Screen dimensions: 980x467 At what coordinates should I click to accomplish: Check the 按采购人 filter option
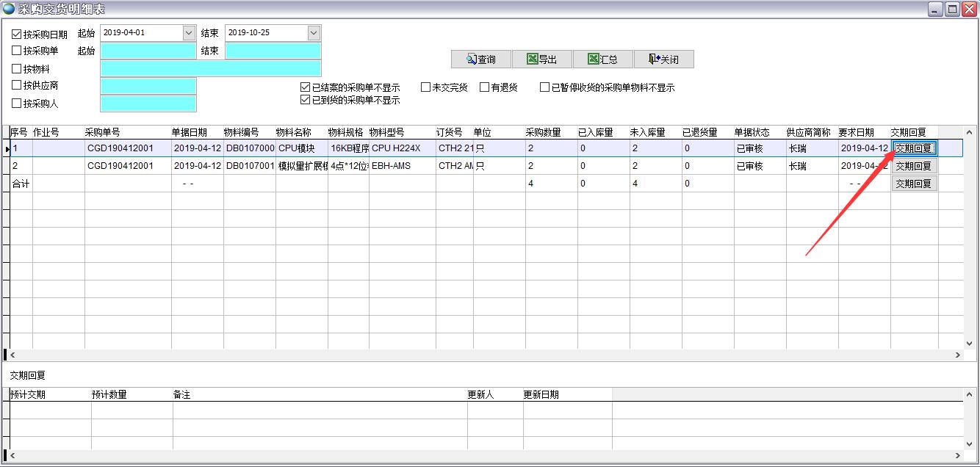pyautogui.click(x=15, y=103)
